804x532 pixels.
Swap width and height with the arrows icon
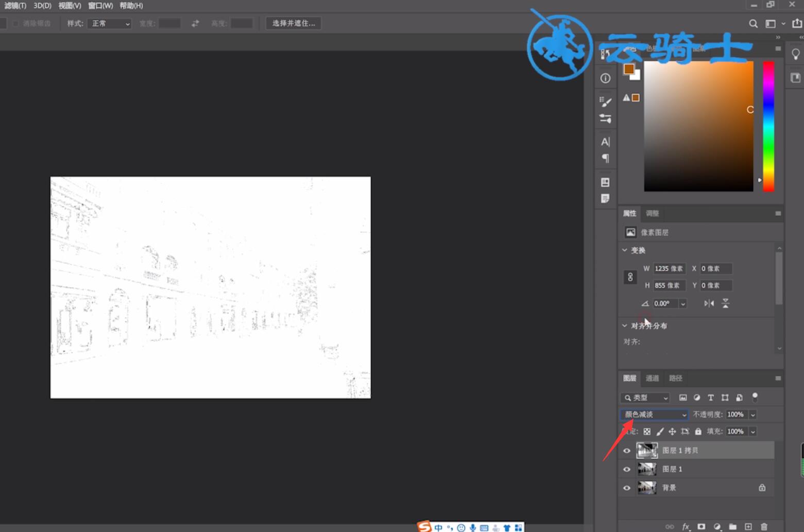[195, 23]
